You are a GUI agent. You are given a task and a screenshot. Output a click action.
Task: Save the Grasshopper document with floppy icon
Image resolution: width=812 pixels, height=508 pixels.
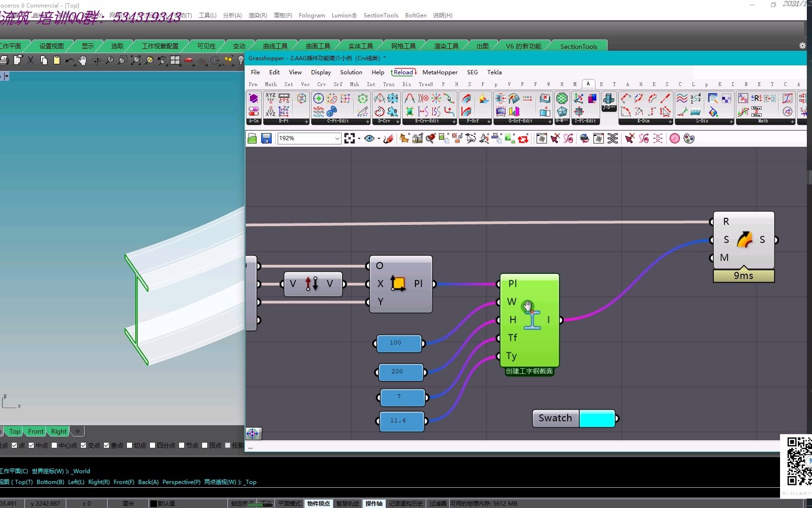click(x=266, y=138)
